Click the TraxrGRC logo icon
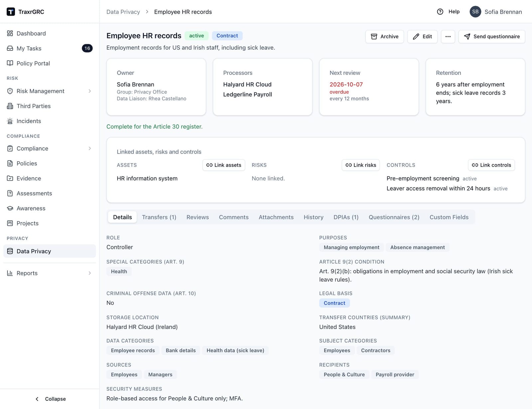 click(11, 12)
